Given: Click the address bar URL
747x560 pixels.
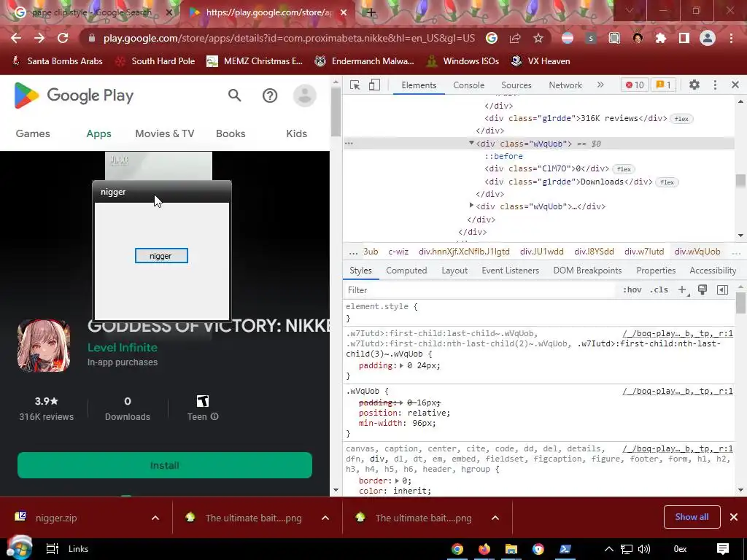Looking at the screenshot, I should 289,38.
